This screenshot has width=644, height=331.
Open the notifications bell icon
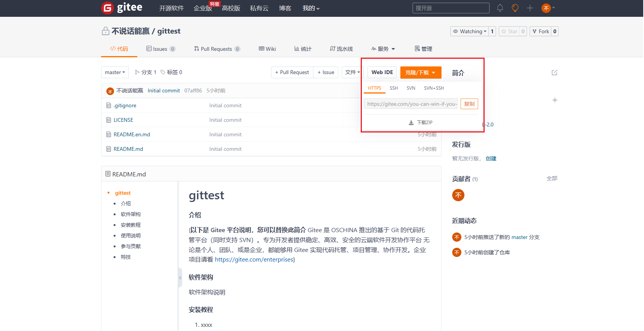(500, 8)
